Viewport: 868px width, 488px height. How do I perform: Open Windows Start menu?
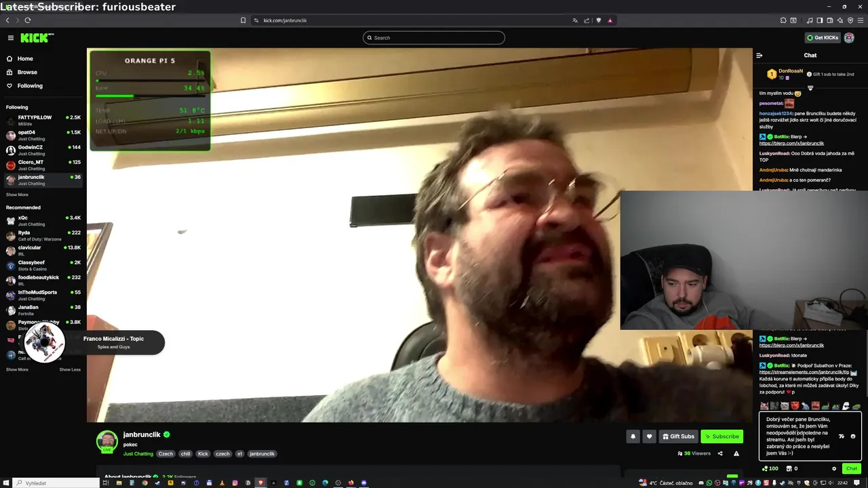point(7,483)
